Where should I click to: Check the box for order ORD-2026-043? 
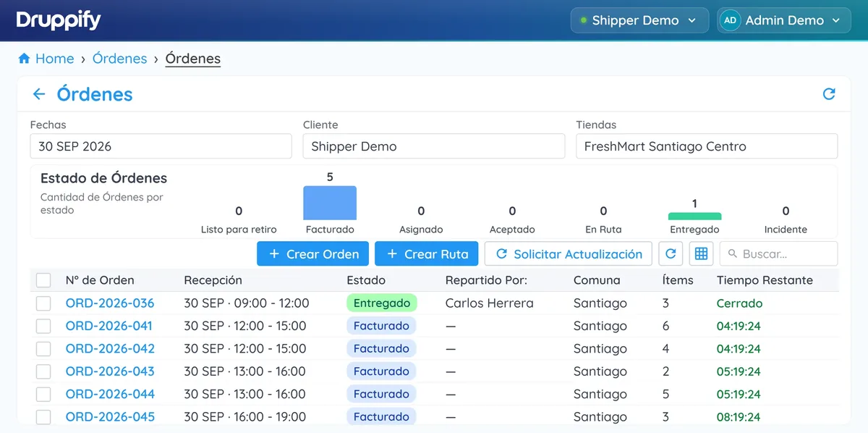pos(43,371)
